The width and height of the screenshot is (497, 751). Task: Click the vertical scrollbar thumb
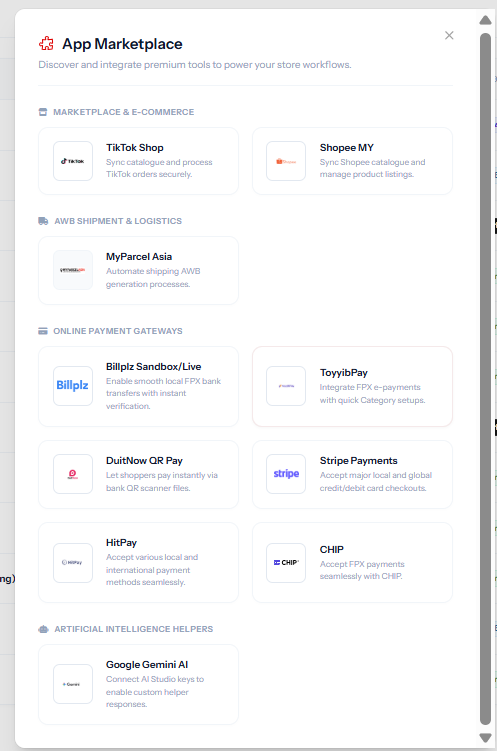point(486,378)
